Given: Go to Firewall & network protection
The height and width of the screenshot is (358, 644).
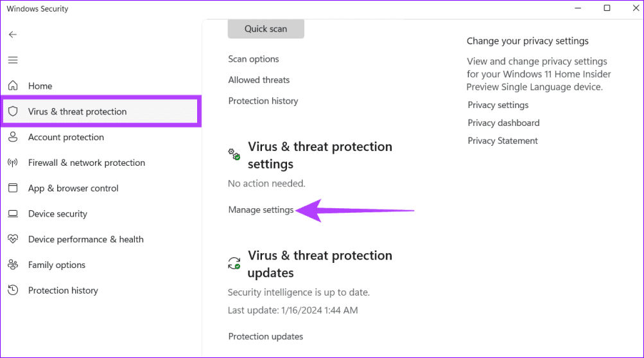Looking at the screenshot, I should [x=87, y=163].
